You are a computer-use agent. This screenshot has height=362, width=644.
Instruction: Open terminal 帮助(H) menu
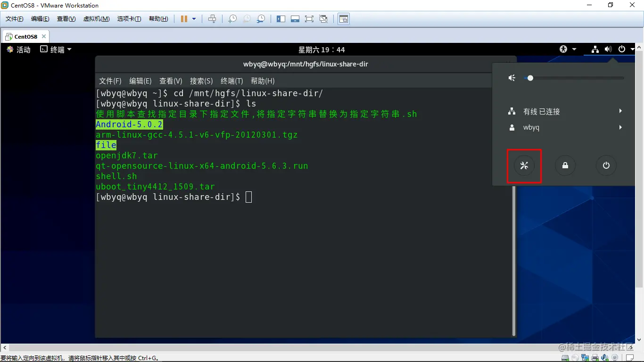(x=263, y=81)
